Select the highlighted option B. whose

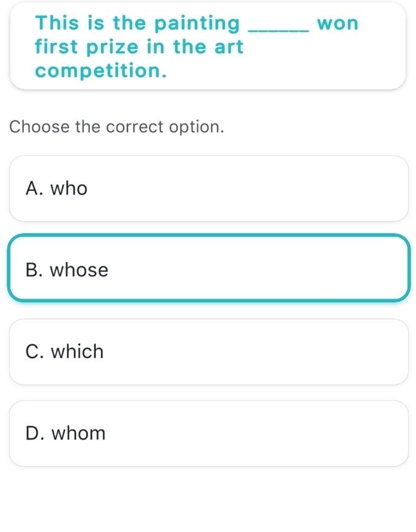tap(208, 268)
